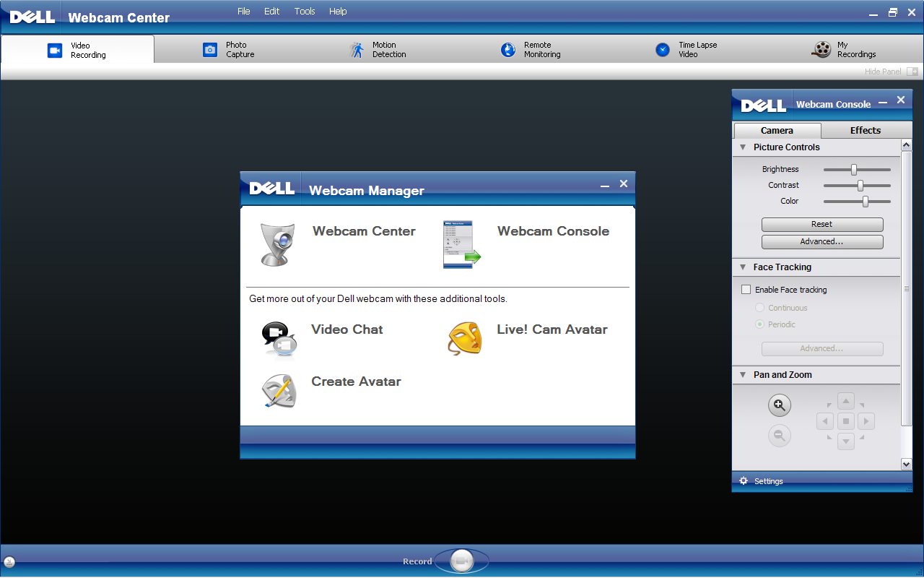Click the Webcam Console label in Manager
This screenshot has height=578, width=924.
pos(554,231)
